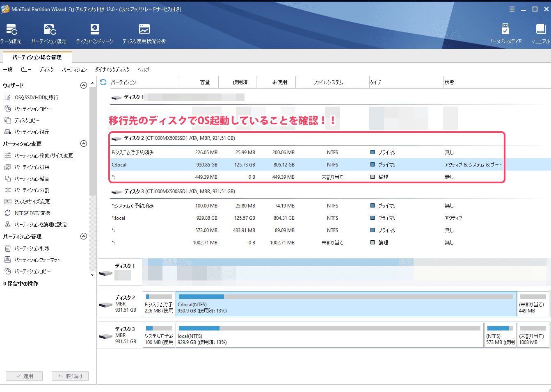Open the データ復元 tool

(11, 34)
